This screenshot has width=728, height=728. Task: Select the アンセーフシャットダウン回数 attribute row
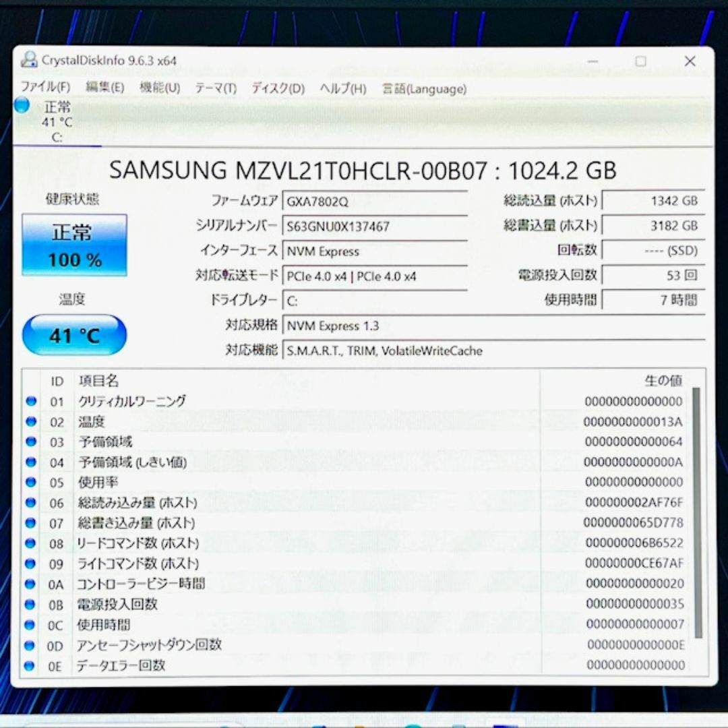click(356, 645)
